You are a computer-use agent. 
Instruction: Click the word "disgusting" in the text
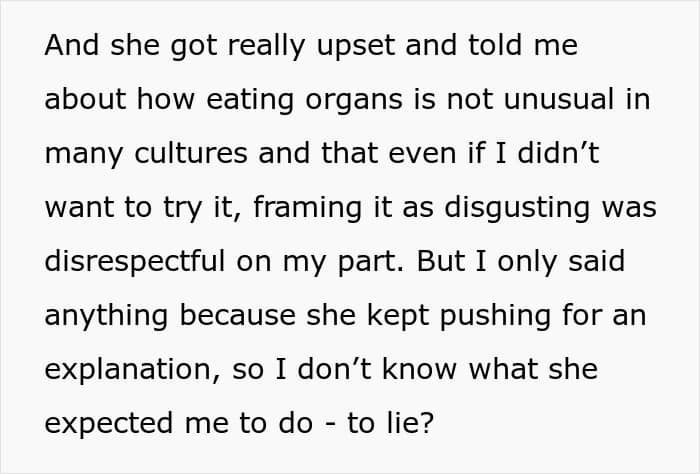pos(517,208)
